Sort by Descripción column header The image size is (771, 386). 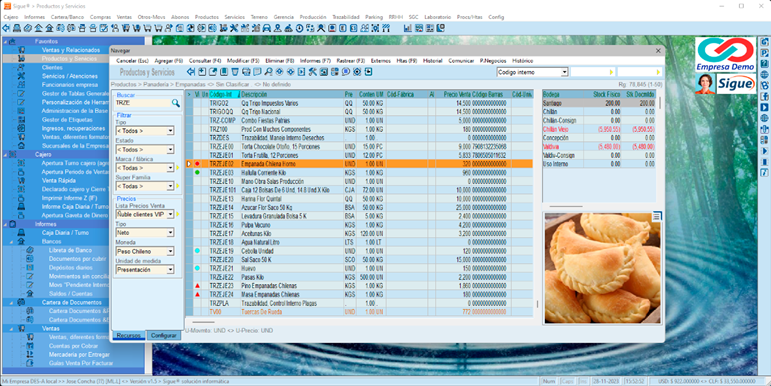pos(292,94)
